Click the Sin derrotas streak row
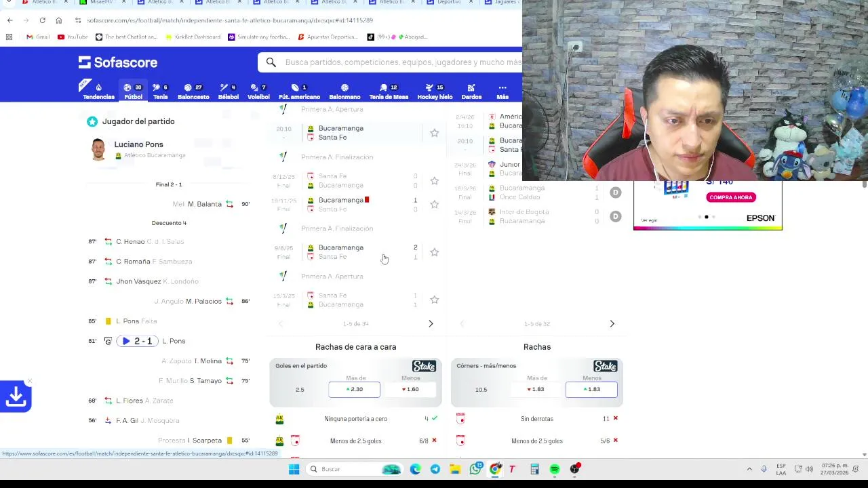This screenshot has height=488, width=868. coord(537,419)
